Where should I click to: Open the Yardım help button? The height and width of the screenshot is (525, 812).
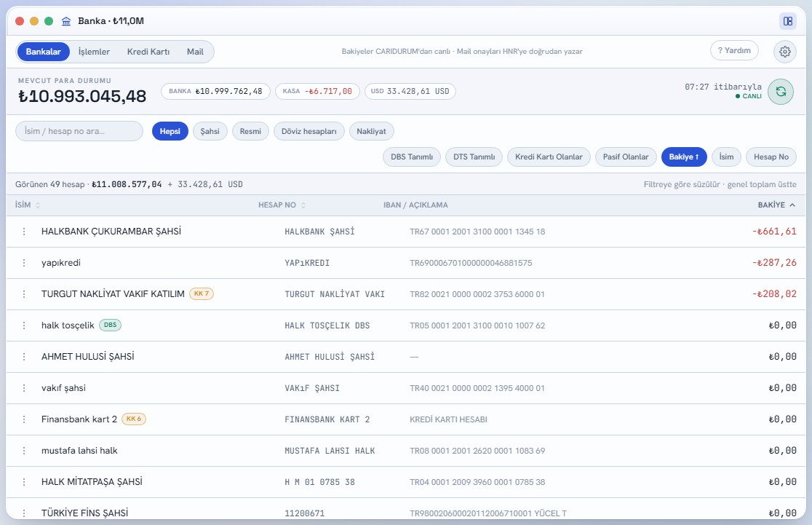coord(734,50)
